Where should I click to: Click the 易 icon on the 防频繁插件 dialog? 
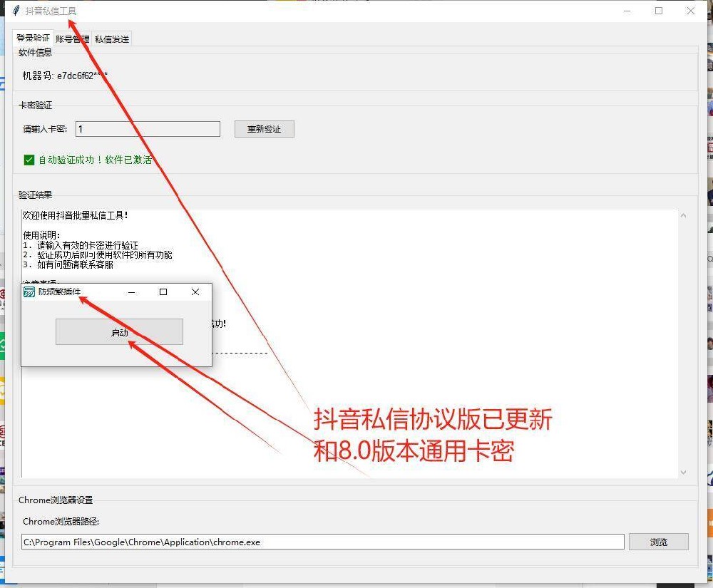(28, 292)
